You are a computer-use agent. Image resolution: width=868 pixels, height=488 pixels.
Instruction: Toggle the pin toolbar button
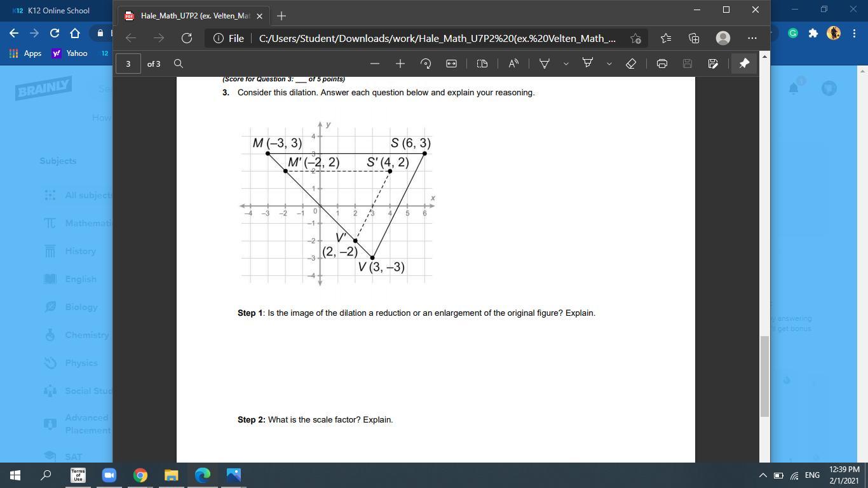coord(744,64)
